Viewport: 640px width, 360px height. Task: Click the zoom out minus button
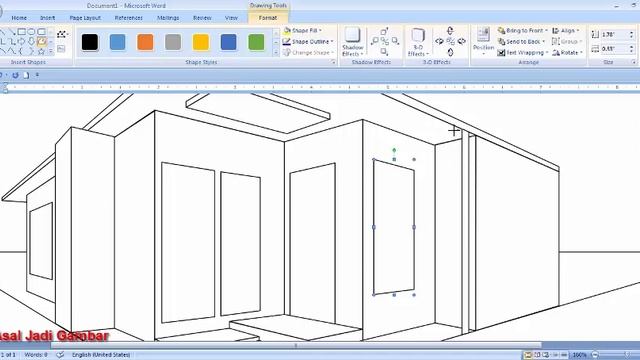pos(596,355)
